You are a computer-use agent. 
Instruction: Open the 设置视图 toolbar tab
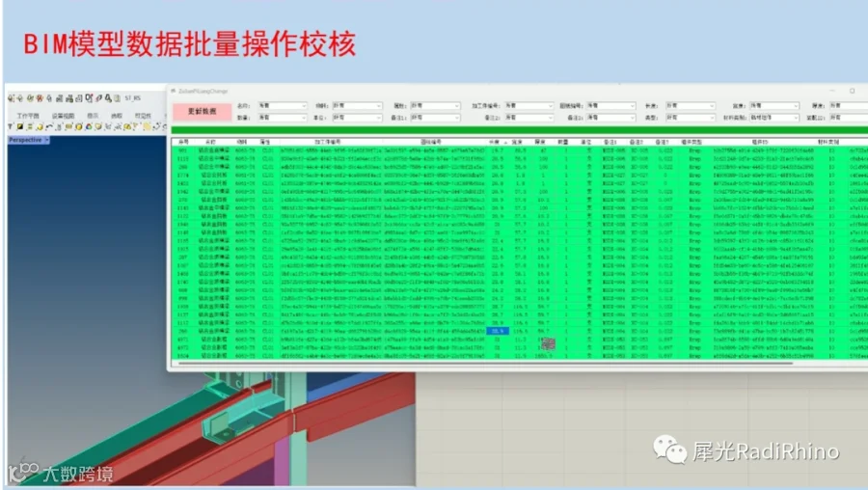[x=63, y=116]
